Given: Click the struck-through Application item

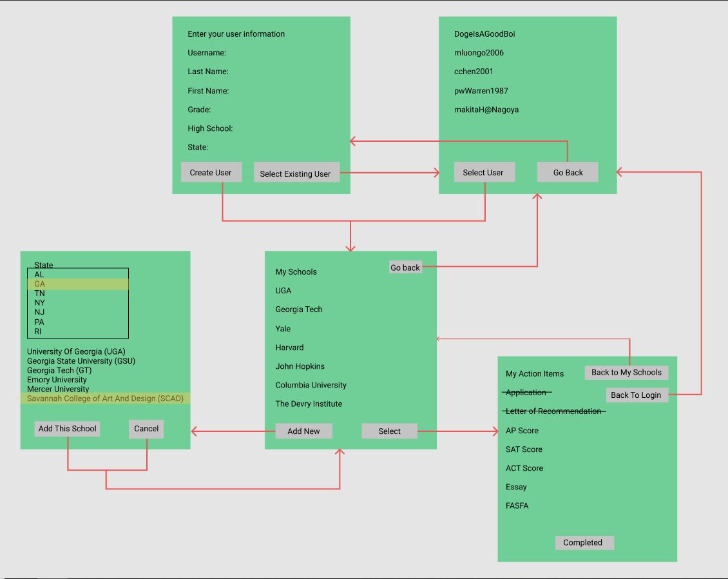Looking at the screenshot, I should [526, 392].
